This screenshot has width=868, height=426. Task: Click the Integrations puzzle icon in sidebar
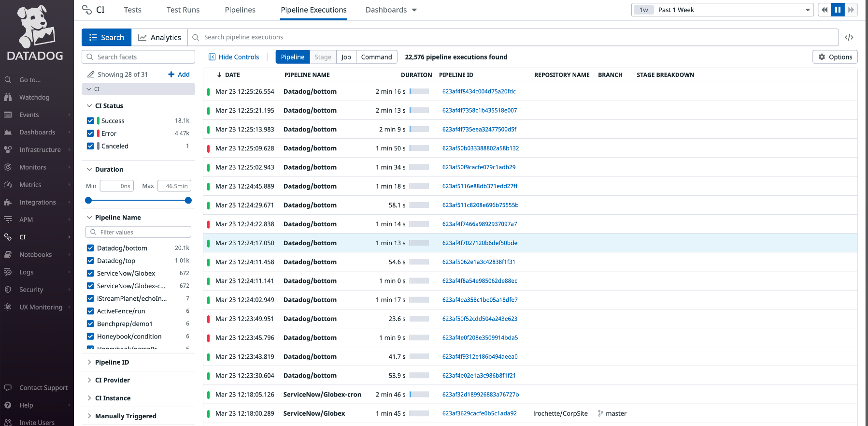(x=8, y=202)
